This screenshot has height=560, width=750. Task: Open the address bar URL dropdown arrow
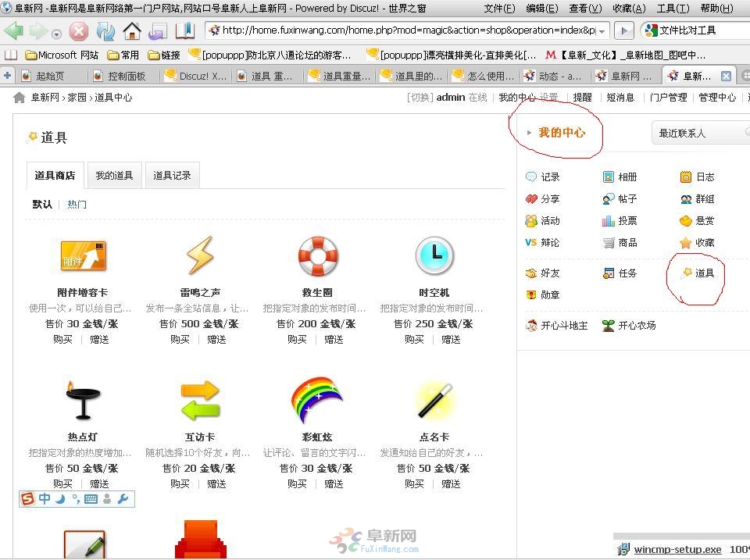point(602,31)
